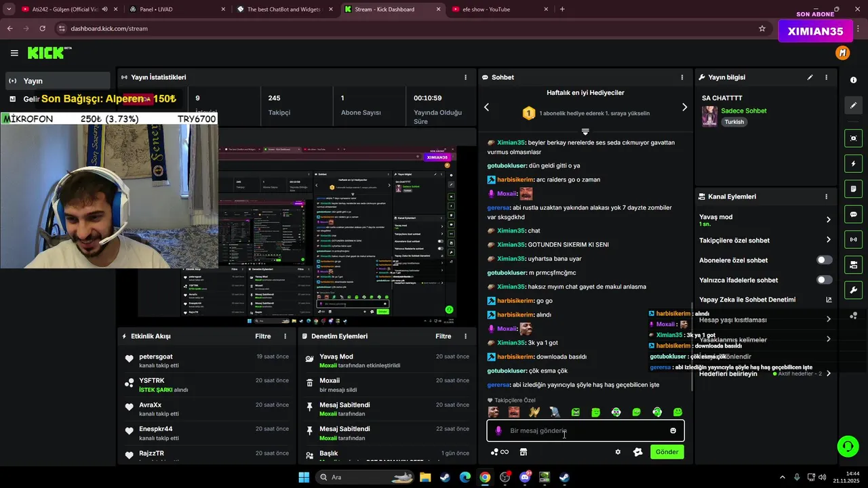868x488 pixels.
Task: Open Etkinlik Akışı three-dot menu
Action: pyautogui.click(x=285, y=336)
